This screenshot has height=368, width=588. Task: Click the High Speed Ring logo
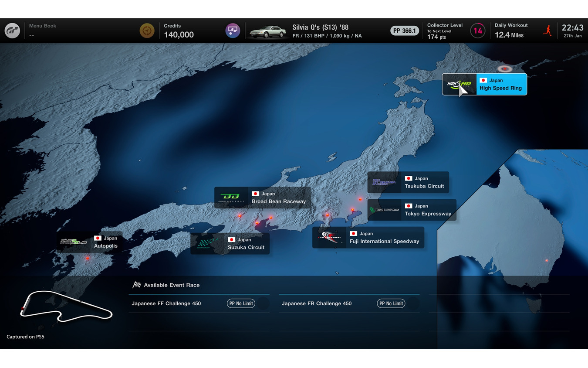tap(460, 84)
